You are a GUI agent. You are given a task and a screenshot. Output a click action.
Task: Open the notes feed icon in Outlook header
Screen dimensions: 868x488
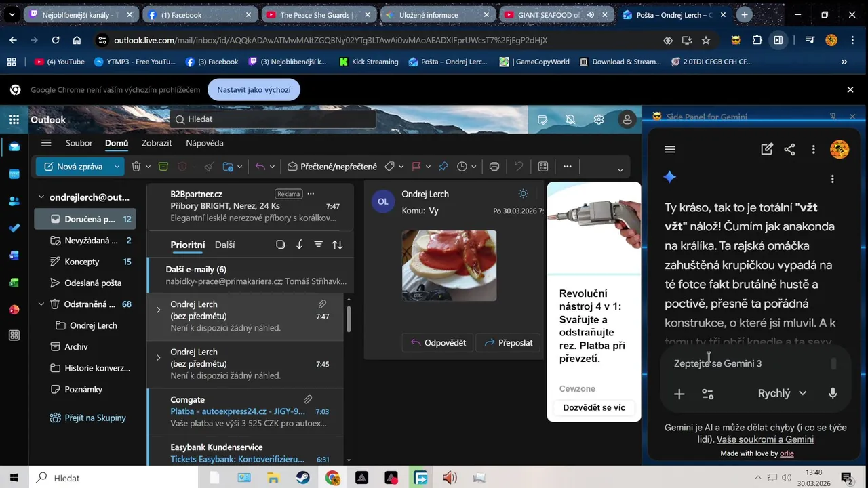click(x=542, y=120)
